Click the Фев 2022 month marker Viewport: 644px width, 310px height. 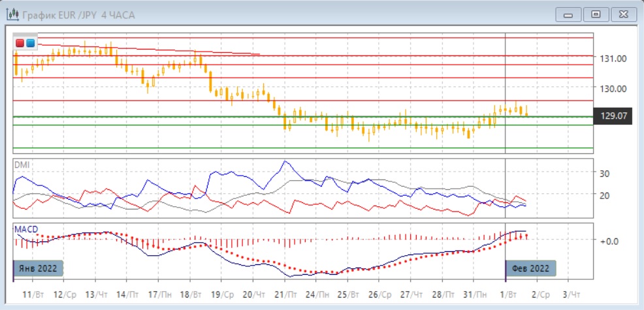point(532,269)
